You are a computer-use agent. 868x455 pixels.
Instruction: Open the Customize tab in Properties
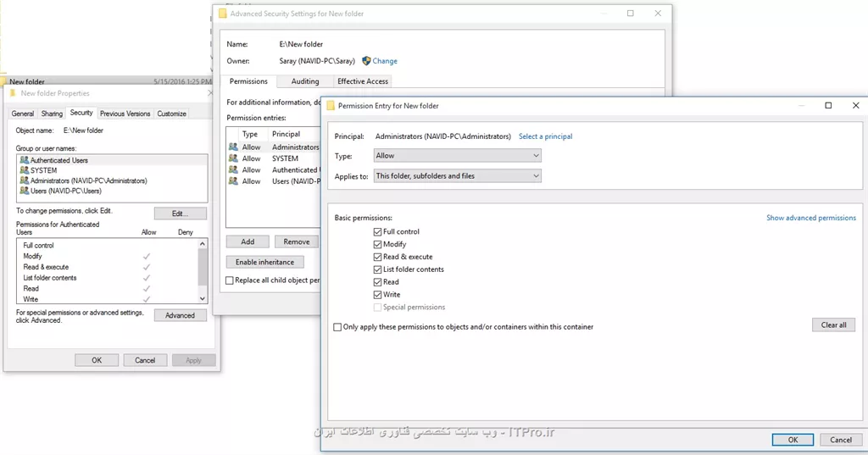coord(171,114)
